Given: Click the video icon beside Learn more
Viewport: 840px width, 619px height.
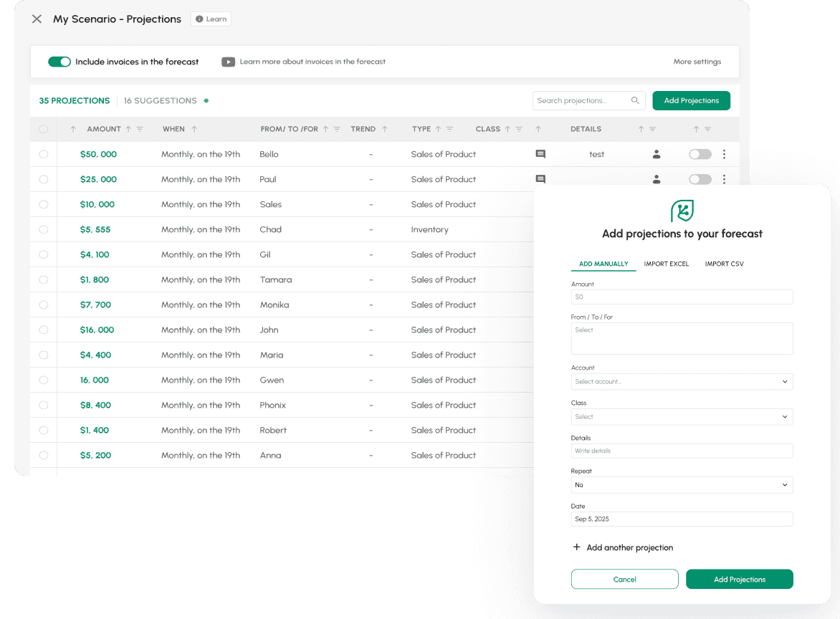Looking at the screenshot, I should (228, 62).
